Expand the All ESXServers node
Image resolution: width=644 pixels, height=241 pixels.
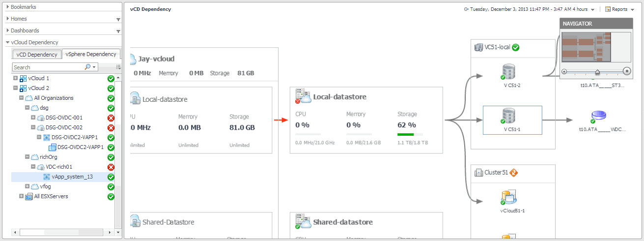[x=21, y=196]
